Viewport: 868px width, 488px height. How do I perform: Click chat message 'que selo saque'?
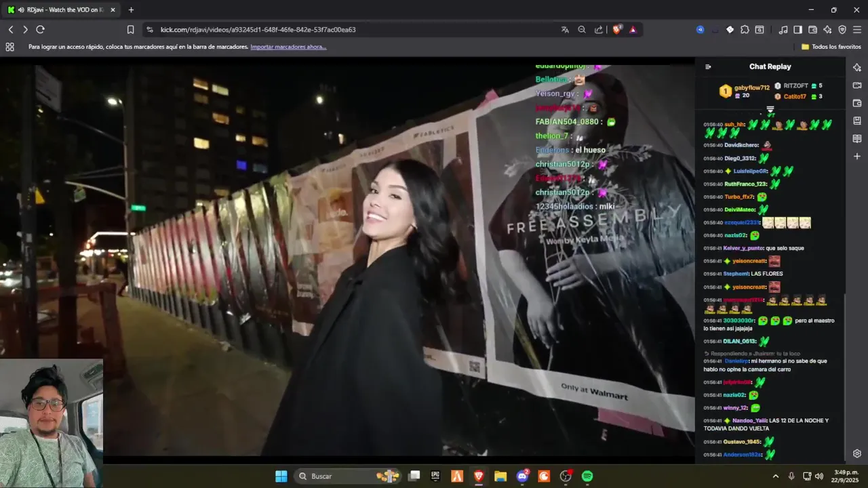785,248
